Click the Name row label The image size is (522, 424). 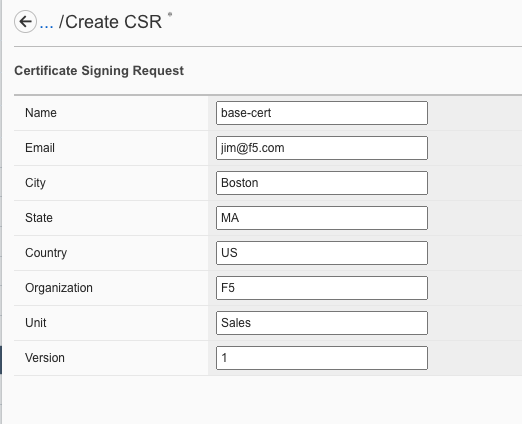click(x=41, y=113)
